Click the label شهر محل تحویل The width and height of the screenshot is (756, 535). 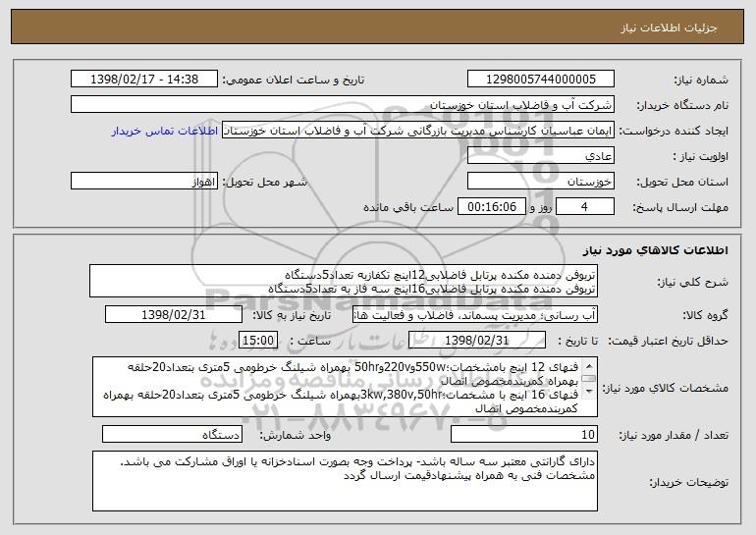point(265,182)
